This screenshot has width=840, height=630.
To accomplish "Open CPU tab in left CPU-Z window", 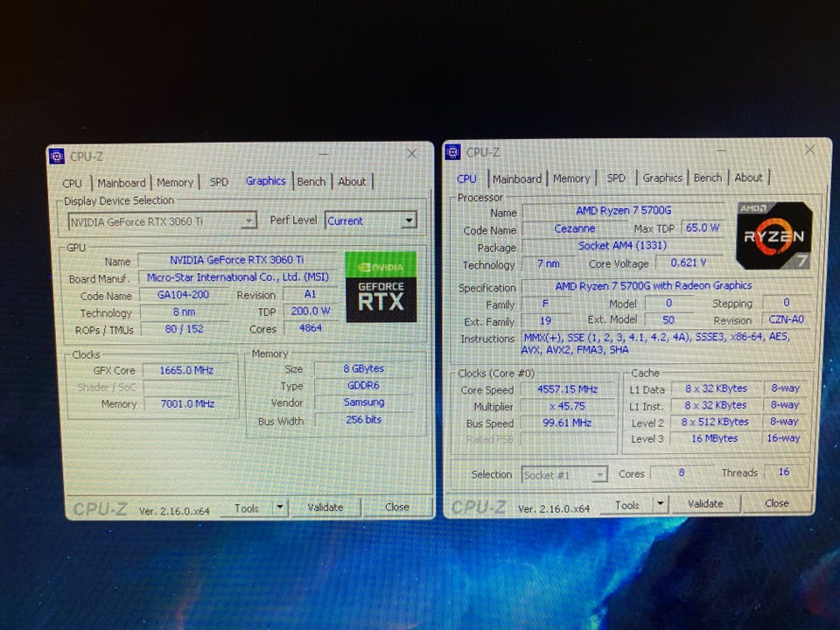I will pos(73,183).
